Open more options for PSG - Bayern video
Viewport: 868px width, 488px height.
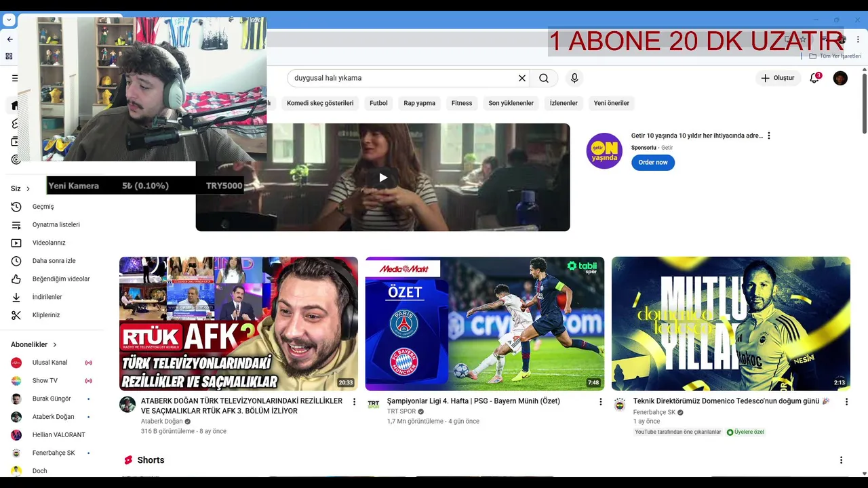point(600,402)
